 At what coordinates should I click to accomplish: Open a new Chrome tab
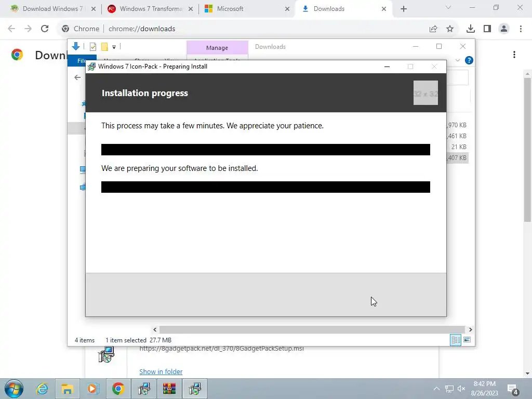[403, 9]
